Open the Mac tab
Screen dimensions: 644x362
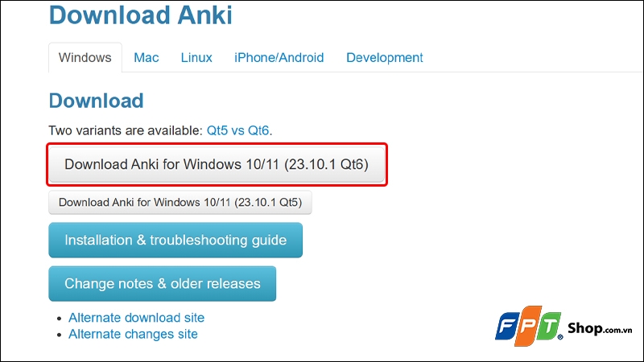pyautogui.click(x=147, y=58)
